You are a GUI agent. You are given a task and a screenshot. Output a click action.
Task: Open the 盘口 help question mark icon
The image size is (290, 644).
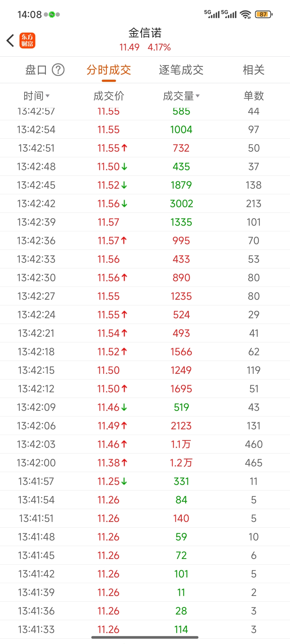pyautogui.click(x=58, y=70)
